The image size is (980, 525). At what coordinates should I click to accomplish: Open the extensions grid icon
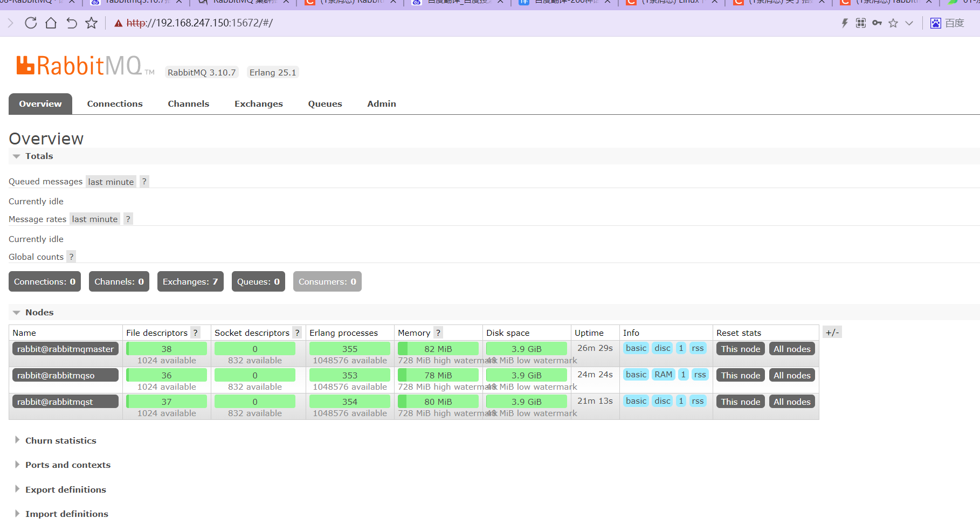pyautogui.click(x=861, y=23)
